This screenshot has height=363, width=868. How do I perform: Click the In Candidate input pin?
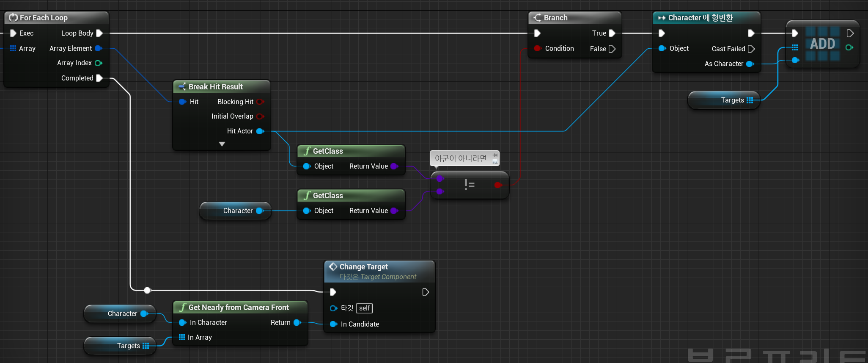pos(333,324)
